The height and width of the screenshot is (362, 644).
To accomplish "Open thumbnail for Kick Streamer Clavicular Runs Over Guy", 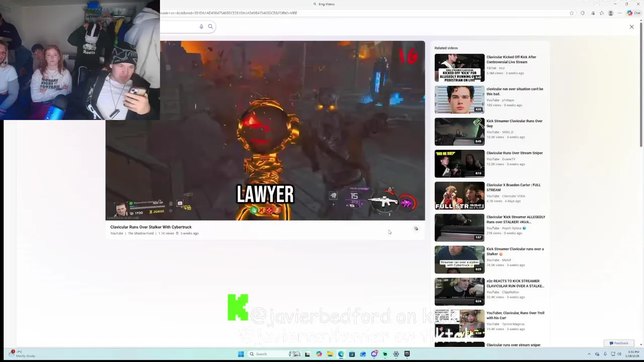I will pos(459,132).
